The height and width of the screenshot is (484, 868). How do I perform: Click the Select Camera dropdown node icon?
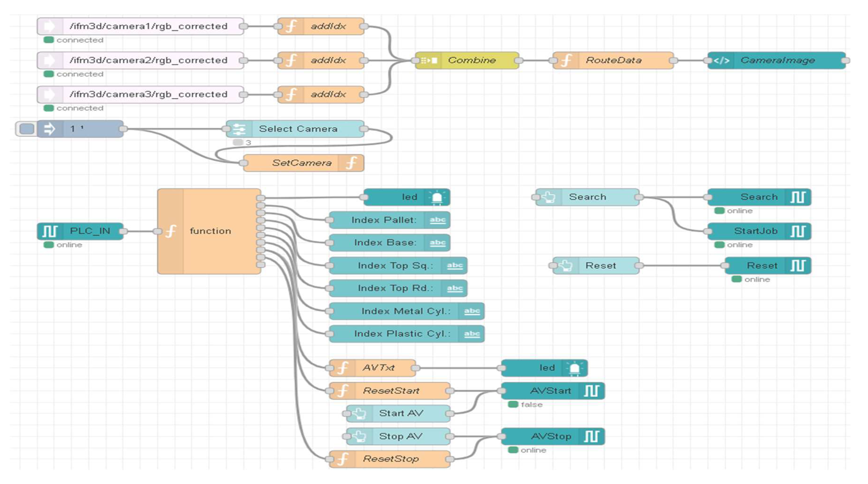click(x=239, y=129)
